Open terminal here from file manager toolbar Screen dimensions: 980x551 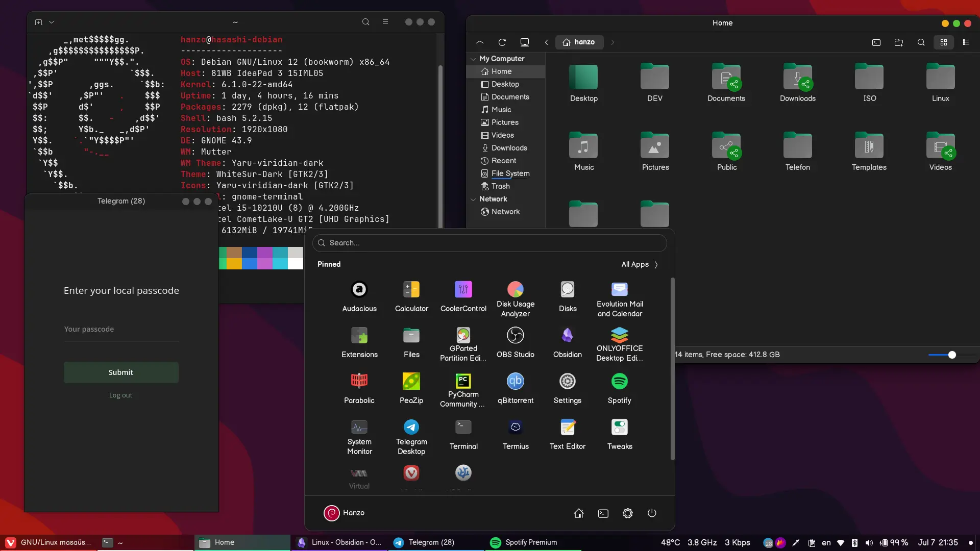click(876, 42)
